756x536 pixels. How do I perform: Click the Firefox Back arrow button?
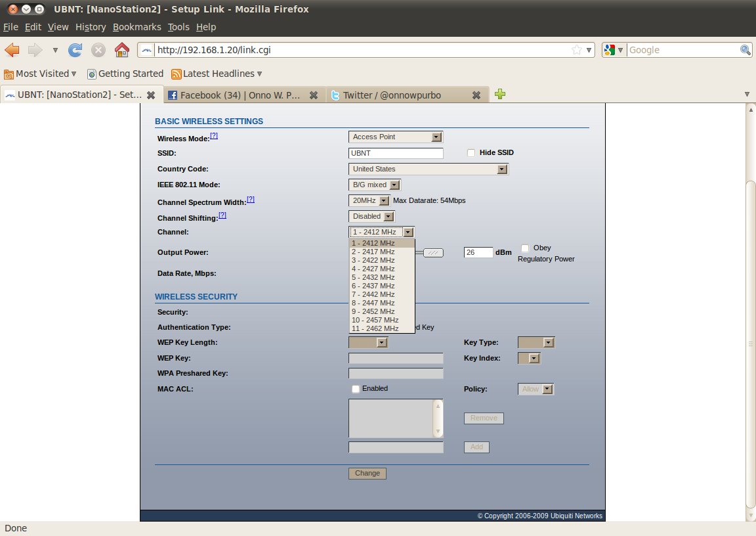12,50
